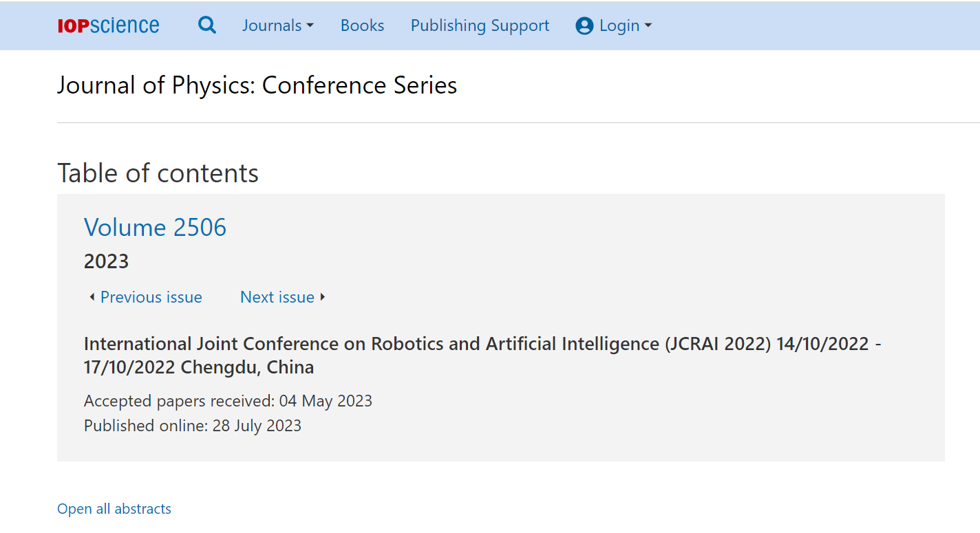
Task: Click the left arrow beside Previous issue
Action: [92, 297]
